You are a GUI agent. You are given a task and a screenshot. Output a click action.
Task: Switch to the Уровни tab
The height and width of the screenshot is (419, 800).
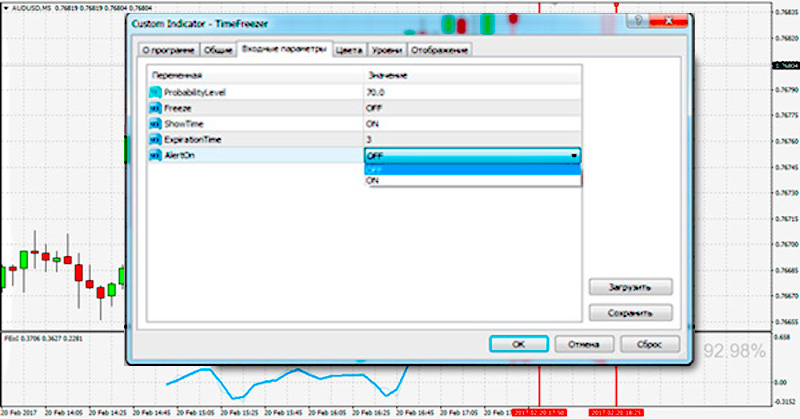387,50
